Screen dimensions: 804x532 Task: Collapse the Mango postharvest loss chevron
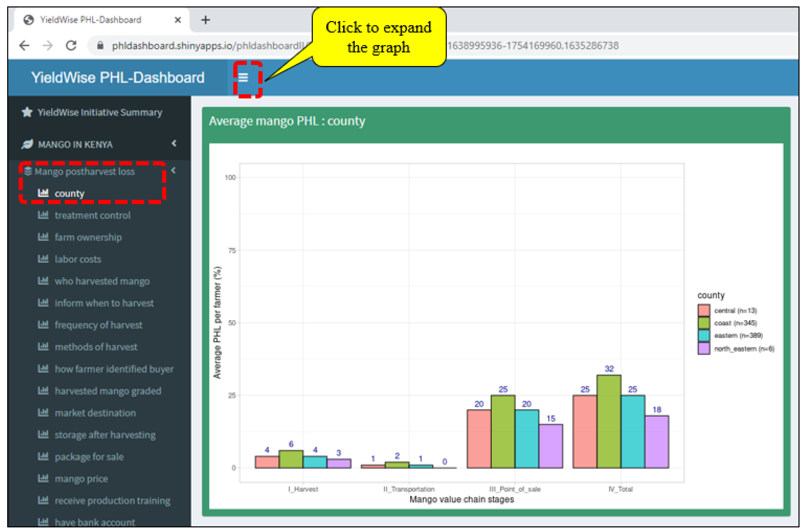click(174, 170)
